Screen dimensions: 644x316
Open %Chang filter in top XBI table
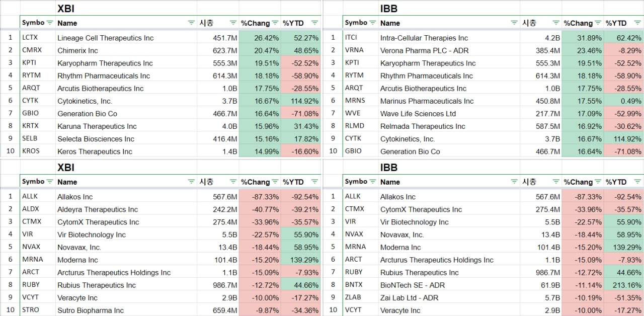coord(274,23)
